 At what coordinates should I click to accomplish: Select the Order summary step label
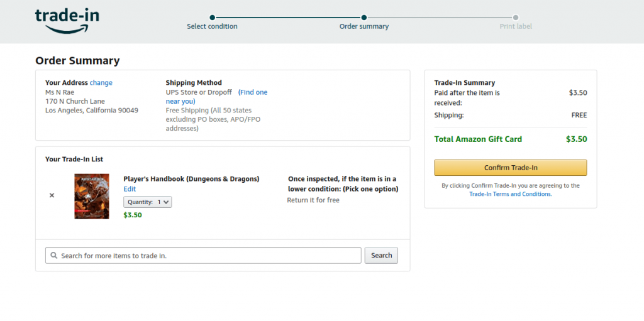pos(364,27)
